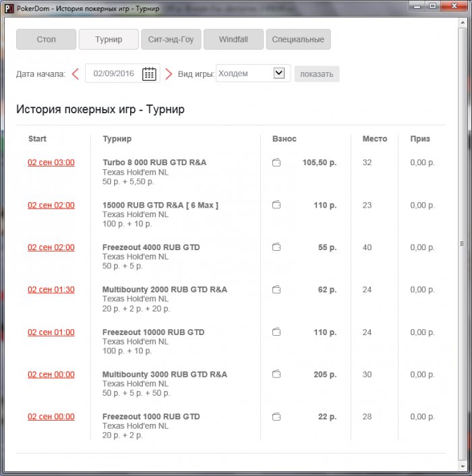472x476 pixels.
Task: Go to previous date with left arrow
Action: click(x=76, y=73)
